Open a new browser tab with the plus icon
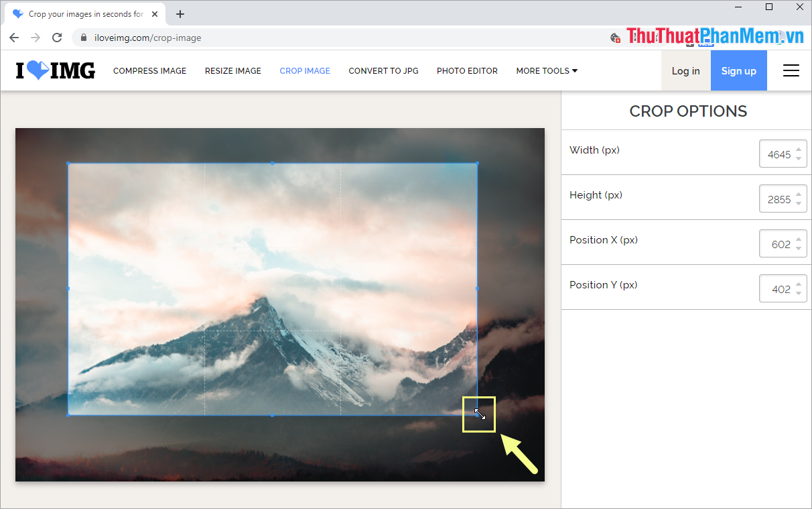The height and width of the screenshot is (509, 812). point(180,13)
